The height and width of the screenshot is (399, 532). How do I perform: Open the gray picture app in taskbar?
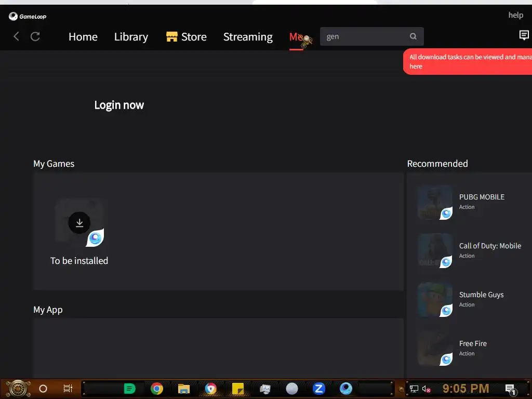[x=264, y=389]
